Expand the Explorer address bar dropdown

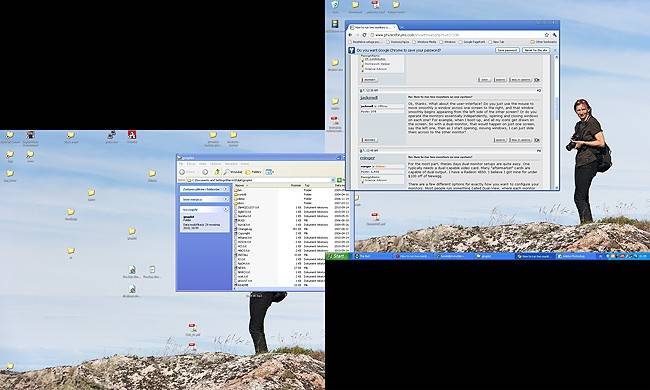click(x=332, y=180)
